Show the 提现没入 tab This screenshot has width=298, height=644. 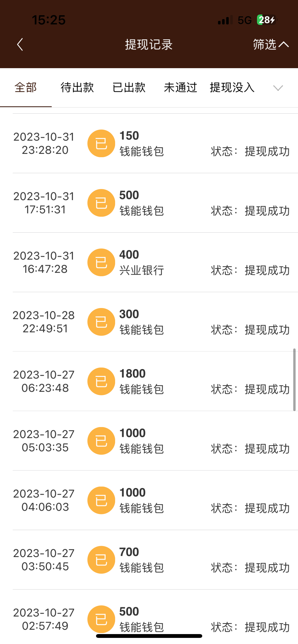[232, 87]
